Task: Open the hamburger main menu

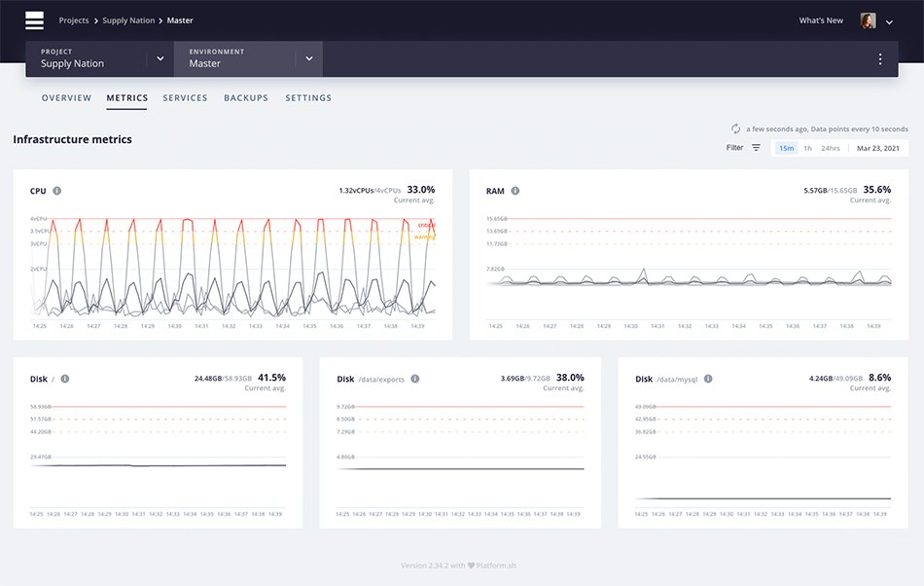Action: coord(34,20)
